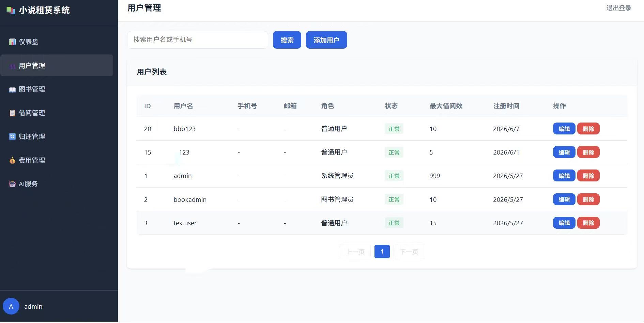This screenshot has height=323, width=644.
Task: Click the admin avatar circle with letter A
Action: click(x=11, y=306)
